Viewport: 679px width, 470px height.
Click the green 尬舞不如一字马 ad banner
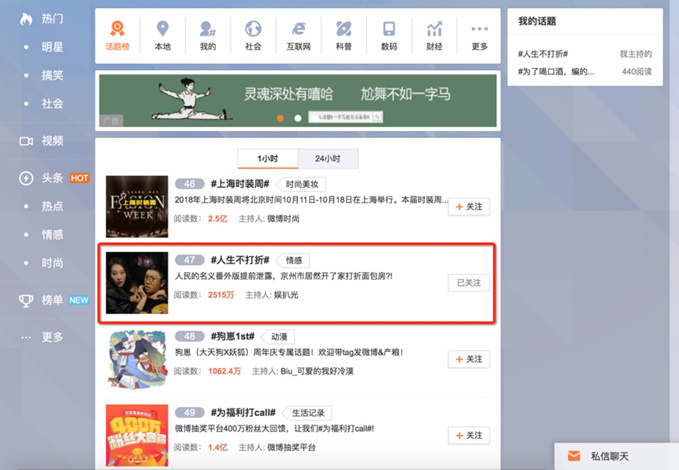click(x=298, y=100)
